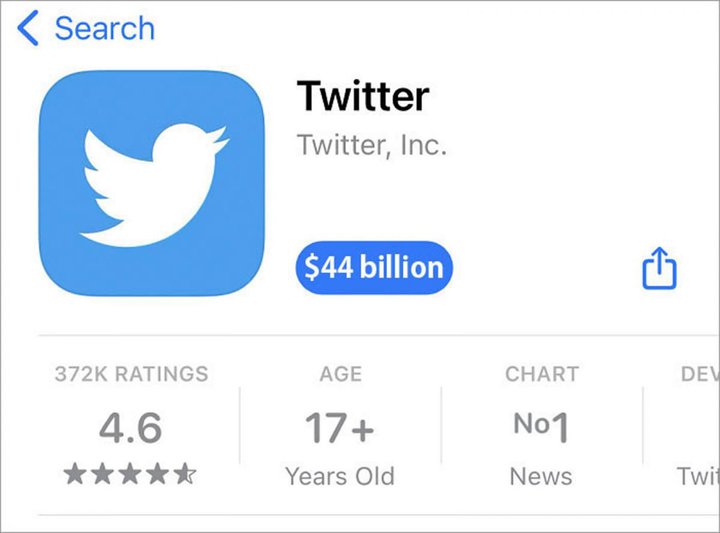Click the 17+ age rating

(340, 429)
